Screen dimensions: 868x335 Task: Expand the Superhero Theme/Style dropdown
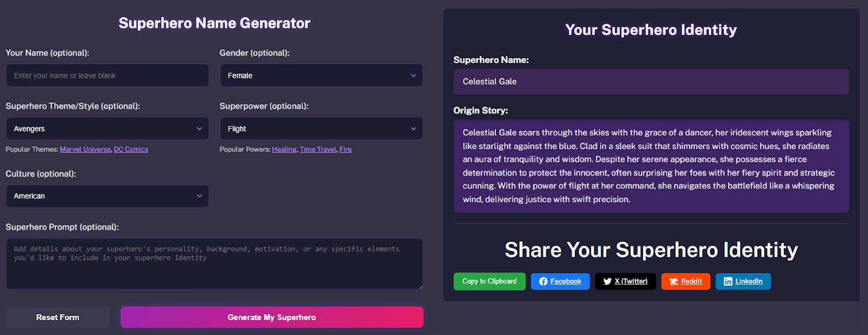coord(108,129)
